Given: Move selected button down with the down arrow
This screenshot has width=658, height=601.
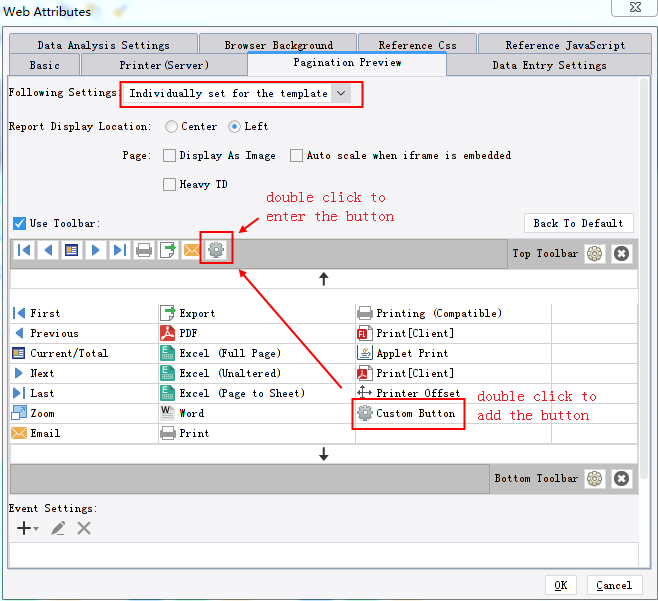Looking at the screenshot, I should pyautogui.click(x=324, y=454).
